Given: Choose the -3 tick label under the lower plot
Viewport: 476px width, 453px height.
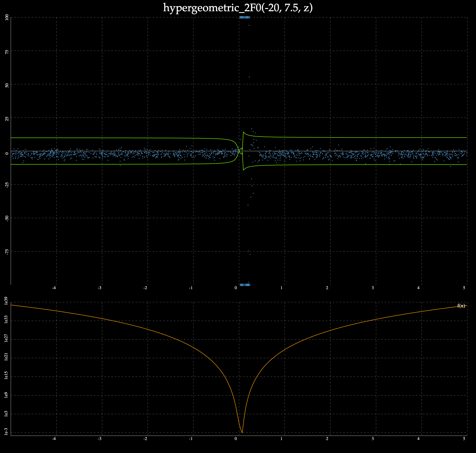Looking at the screenshot, I should pyautogui.click(x=100, y=439).
